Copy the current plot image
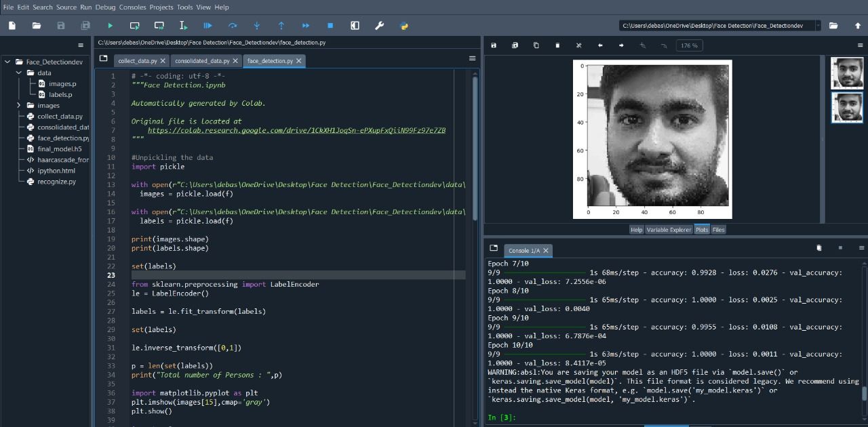This screenshot has height=427, width=868. click(x=536, y=45)
